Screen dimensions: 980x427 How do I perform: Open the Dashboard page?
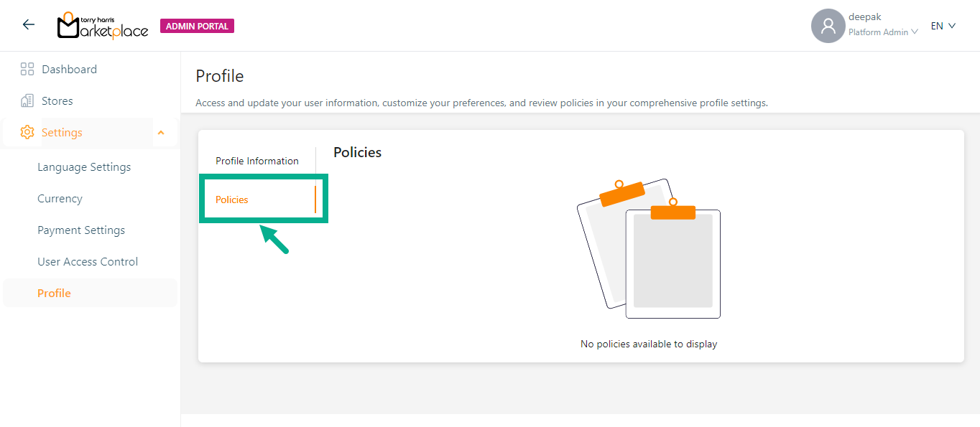tap(69, 70)
